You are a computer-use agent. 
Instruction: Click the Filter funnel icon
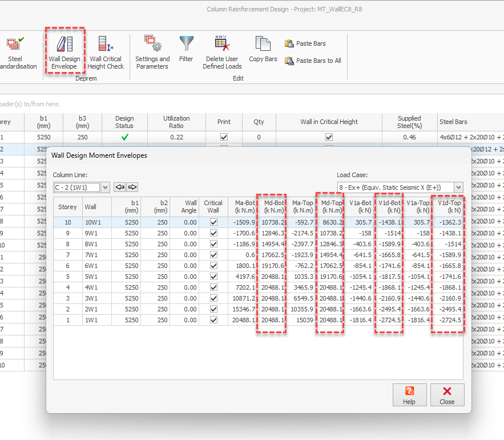point(186,45)
